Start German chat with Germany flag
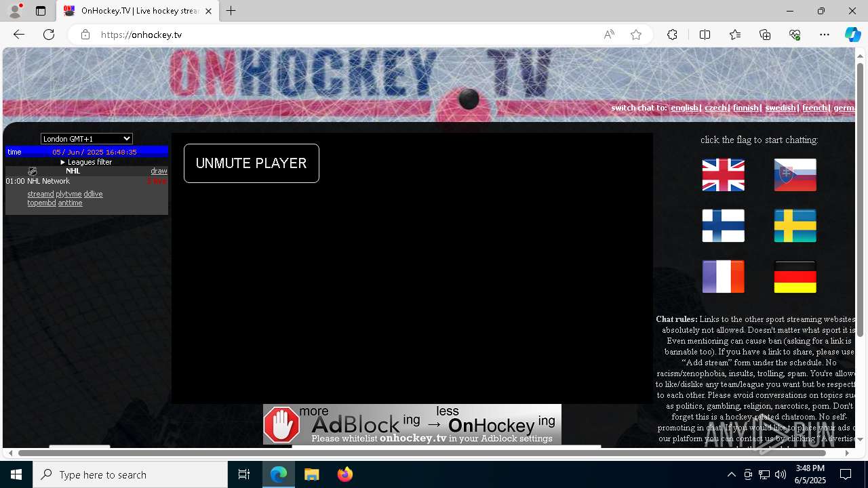Image resolution: width=868 pixels, height=488 pixels. point(795,277)
